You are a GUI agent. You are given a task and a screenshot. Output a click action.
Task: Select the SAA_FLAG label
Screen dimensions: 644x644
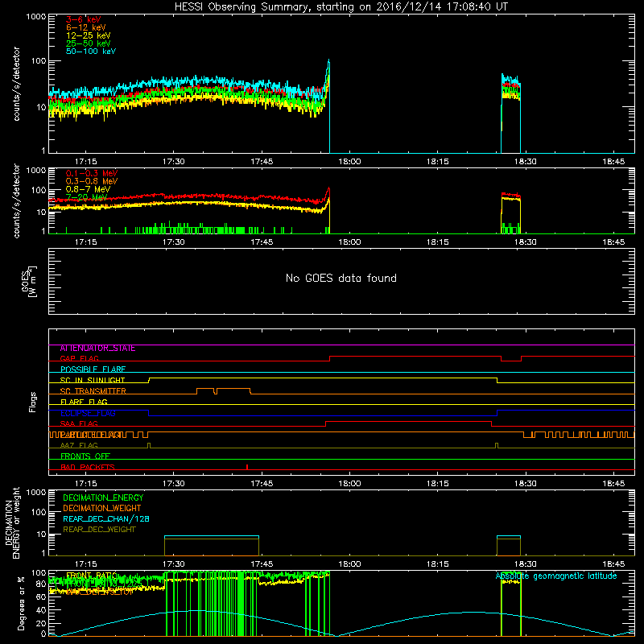pos(79,423)
